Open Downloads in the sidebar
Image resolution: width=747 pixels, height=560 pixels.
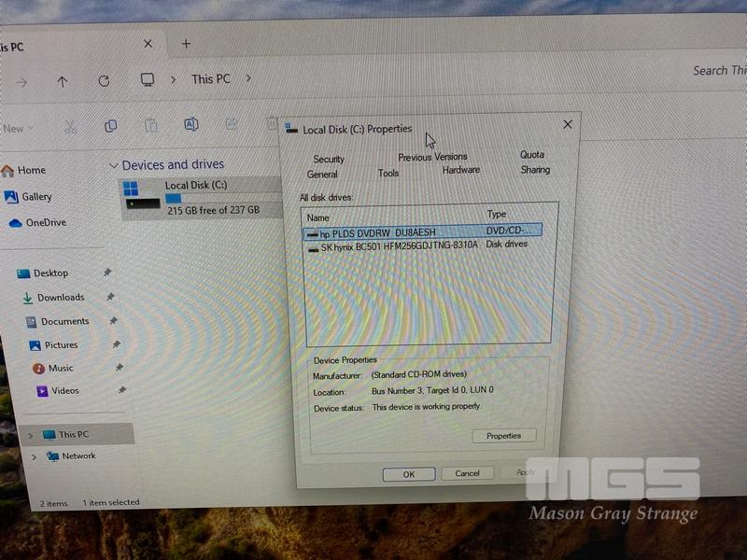click(61, 298)
